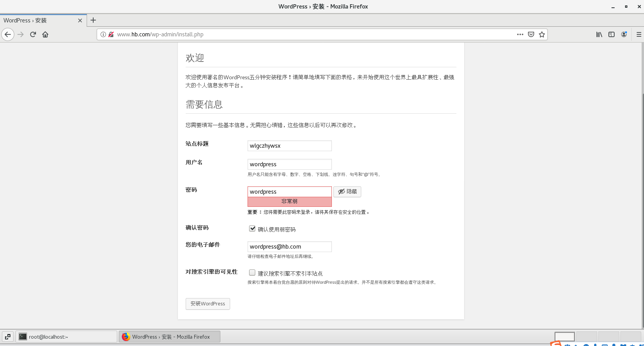Click the 需要信息 heading
The height and width of the screenshot is (346, 644).
click(x=204, y=104)
